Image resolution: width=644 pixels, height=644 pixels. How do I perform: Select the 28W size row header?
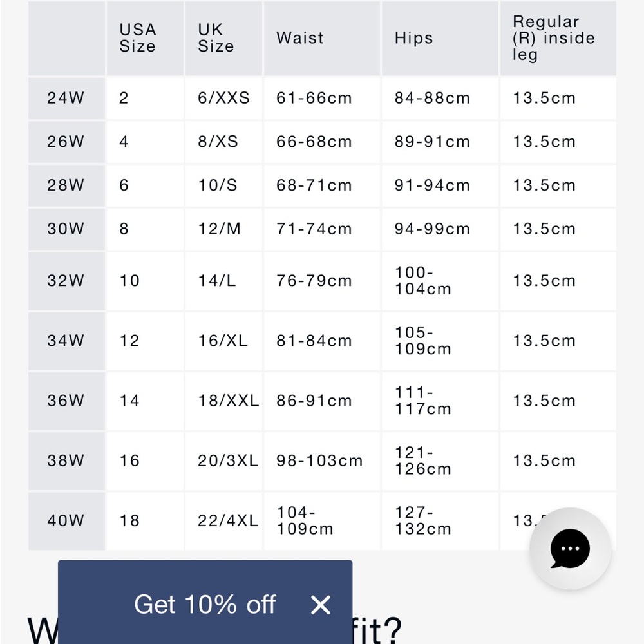(x=66, y=185)
